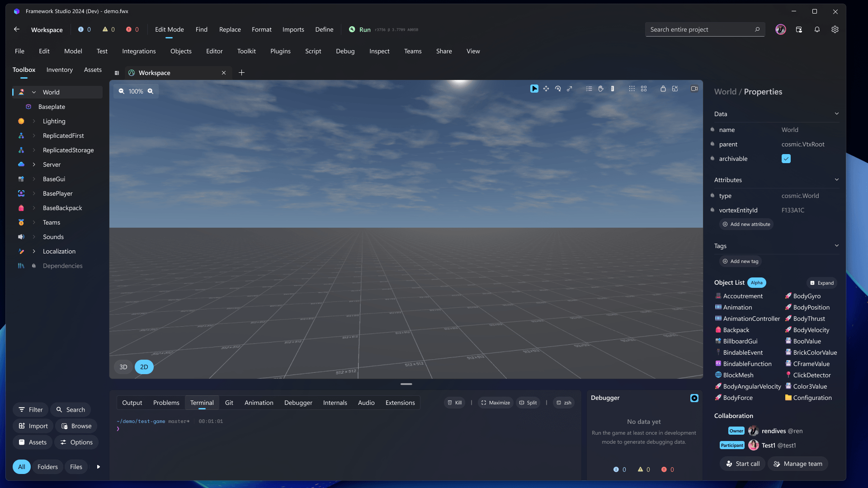Image resolution: width=868 pixels, height=488 pixels.
Task: Open the Debug menu
Action: click(x=345, y=51)
